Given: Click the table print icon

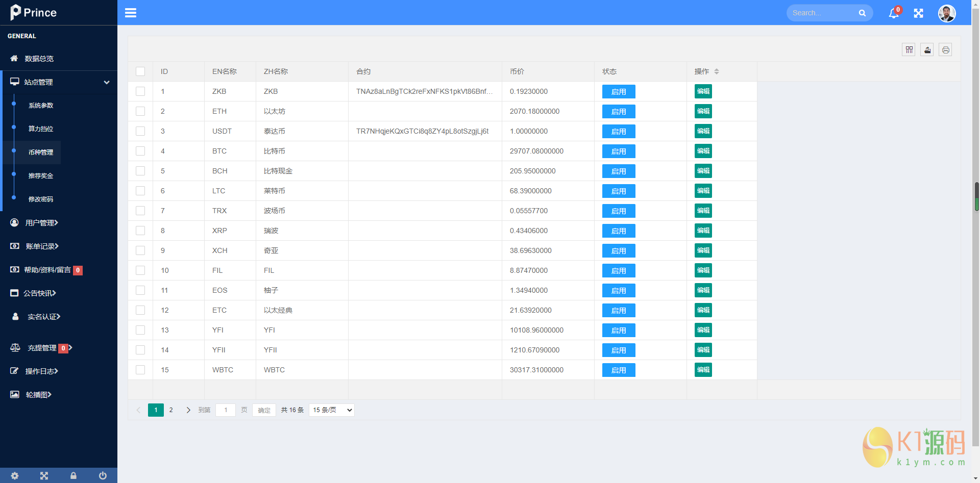Looking at the screenshot, I should (945, 49).
